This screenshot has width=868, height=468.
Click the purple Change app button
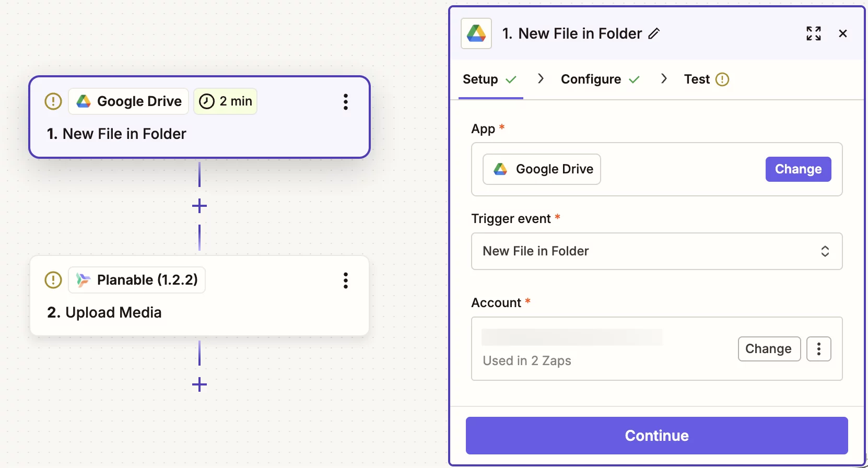pos(799,169)
